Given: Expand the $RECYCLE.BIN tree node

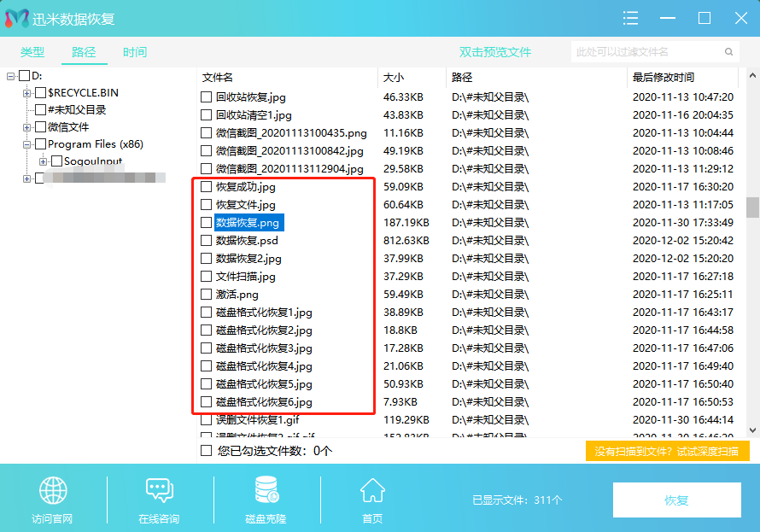Looking at the screenshot, I should (x=27, y=93).
